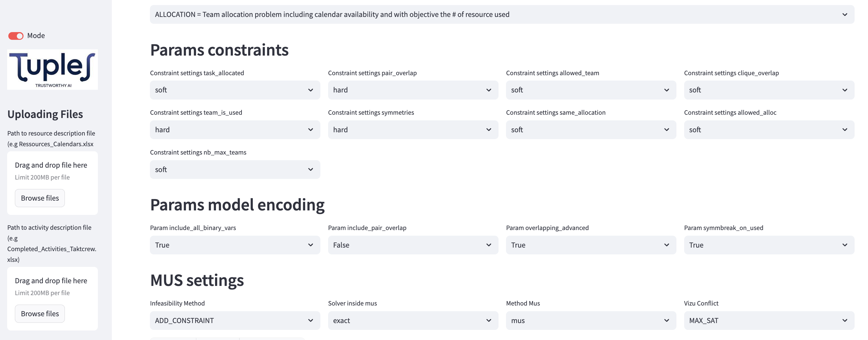This screenshot has height=340, width=868.
Task: Click the same_allocation dropdown chevron
Action: (x=666, y=130)
